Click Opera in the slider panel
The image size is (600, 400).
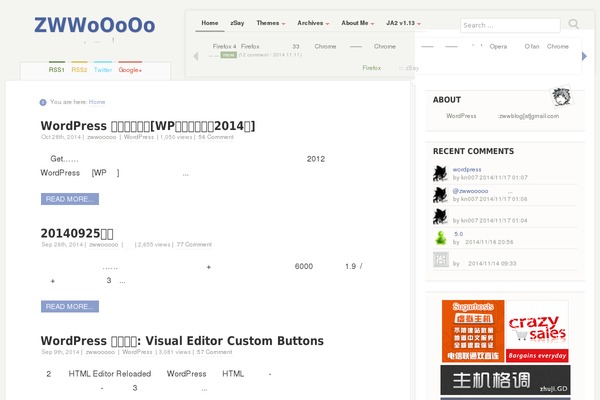[498, 46]
